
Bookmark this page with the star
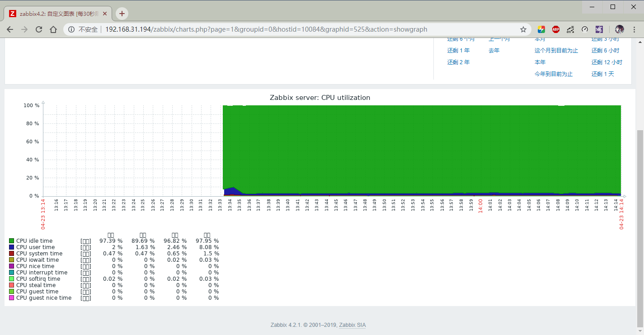tap(523, 29)
